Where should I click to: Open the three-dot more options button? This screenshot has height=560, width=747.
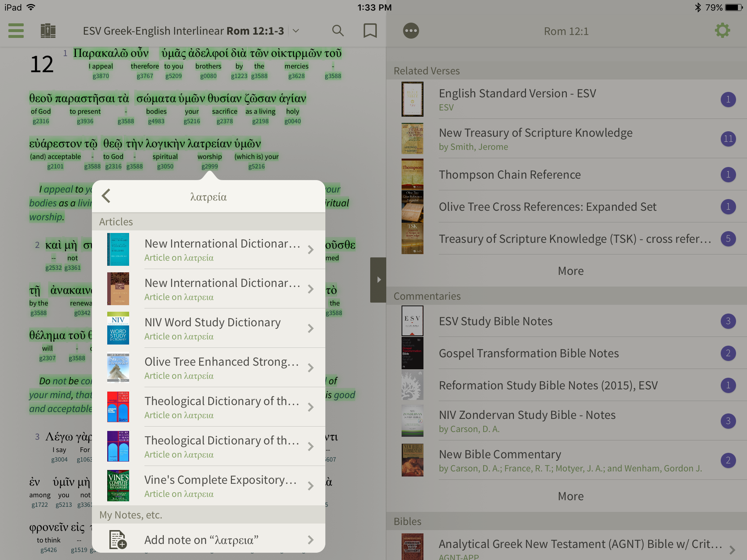coord(411,31)
